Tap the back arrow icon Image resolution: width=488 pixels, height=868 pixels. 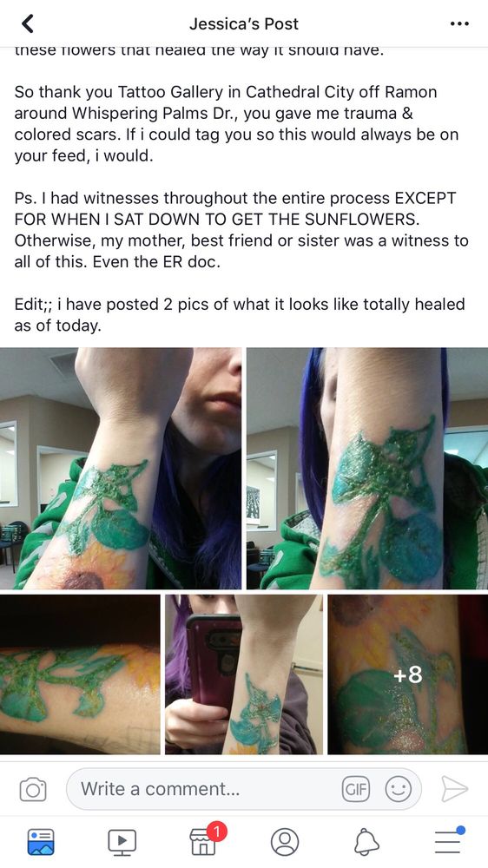[28, 23]
